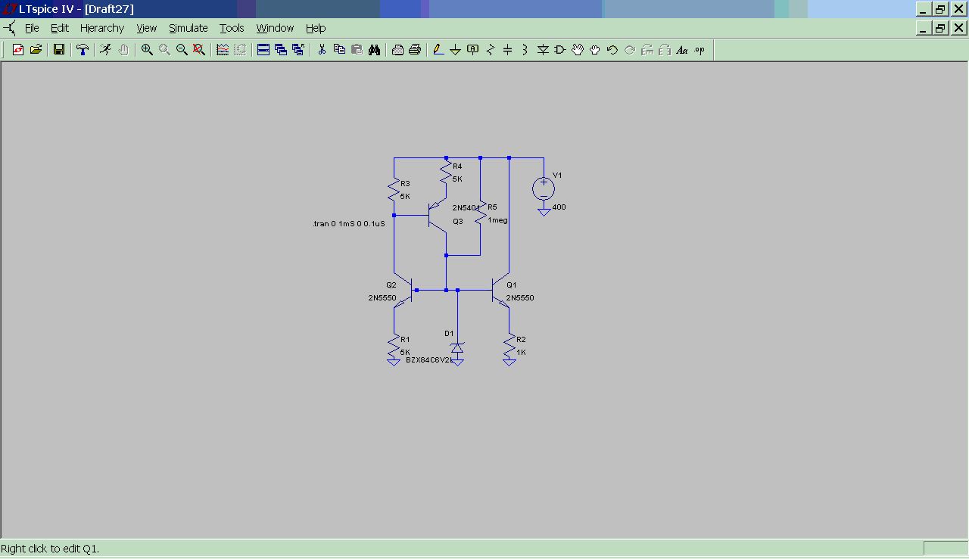Open the Simulate menu
This screenshot has height=560, width=969.
click(188, 28)
